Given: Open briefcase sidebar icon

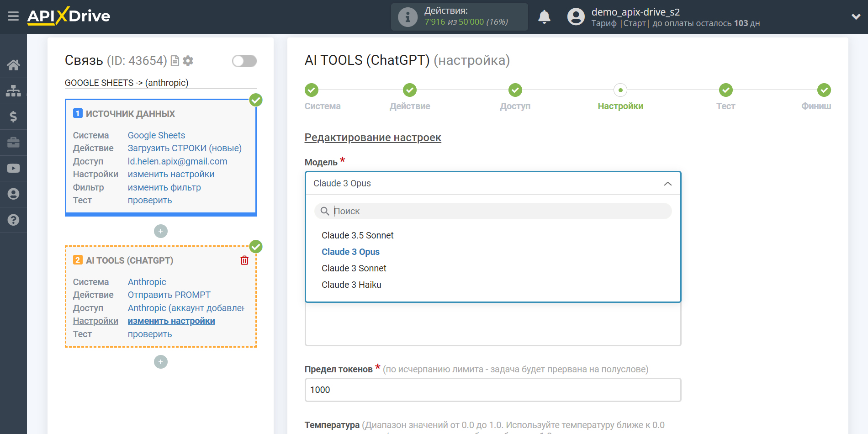Looking at the screenshot, I should tap(13, 143).
